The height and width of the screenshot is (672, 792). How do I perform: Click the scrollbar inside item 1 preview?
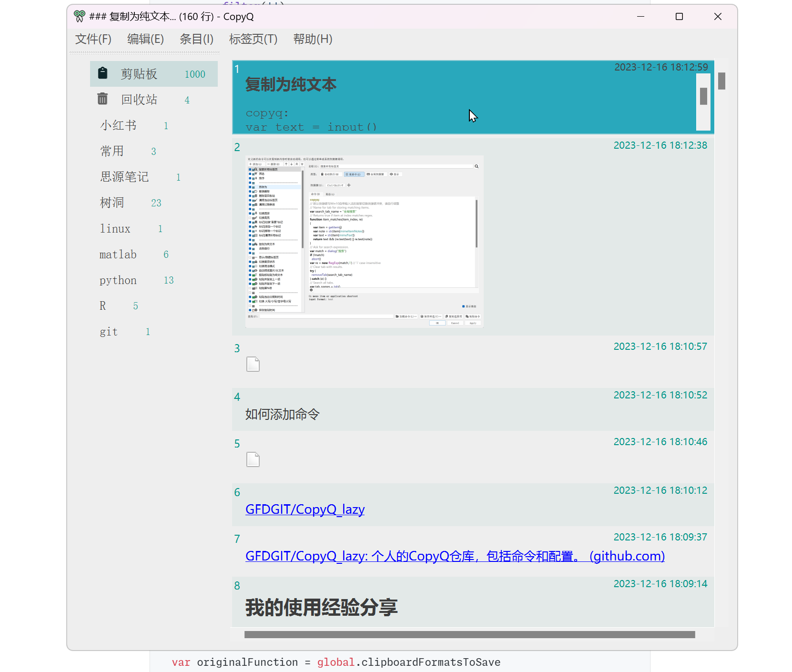(703, 97)
